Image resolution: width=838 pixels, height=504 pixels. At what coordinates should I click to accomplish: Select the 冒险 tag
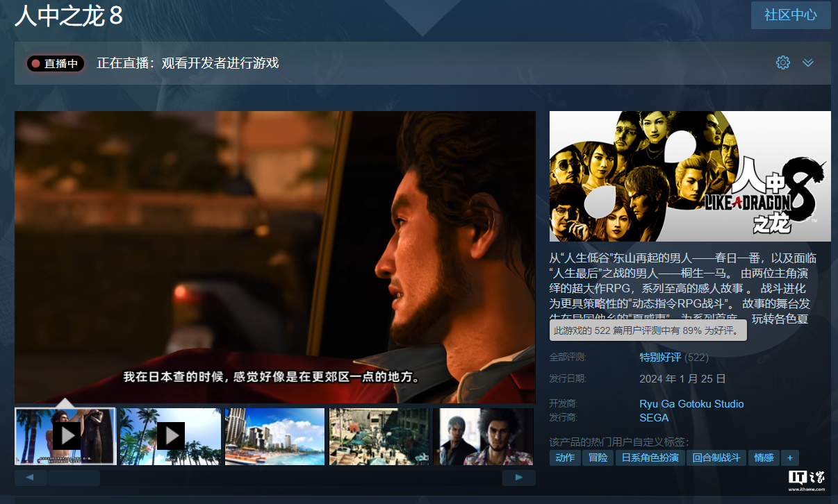[598, 457]
